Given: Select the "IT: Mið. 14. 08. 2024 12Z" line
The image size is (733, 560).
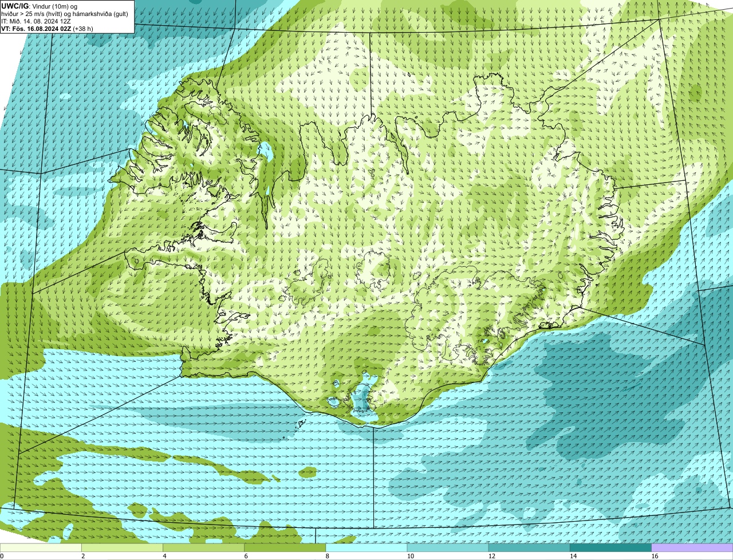Looking at the screenshot, I should (36, 21).
